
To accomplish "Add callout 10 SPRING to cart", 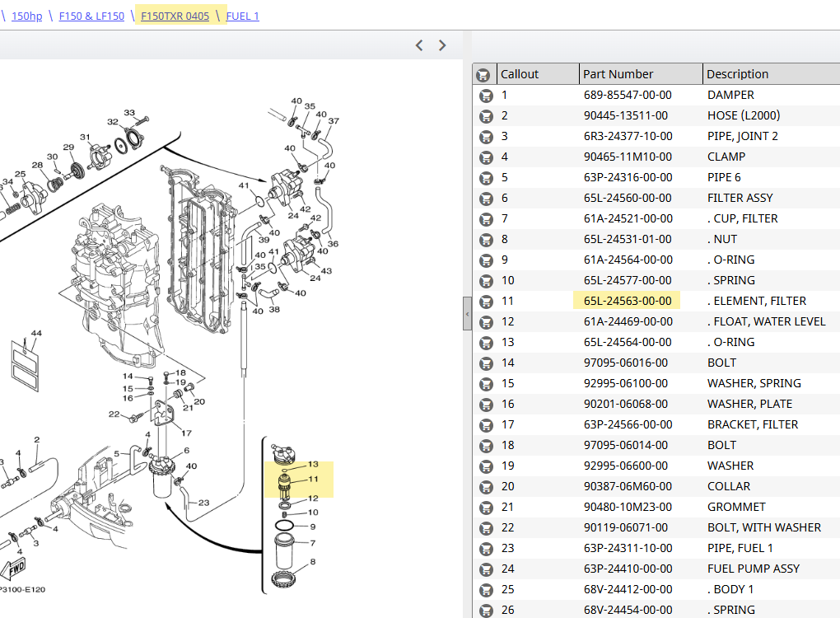I will 486,281.
